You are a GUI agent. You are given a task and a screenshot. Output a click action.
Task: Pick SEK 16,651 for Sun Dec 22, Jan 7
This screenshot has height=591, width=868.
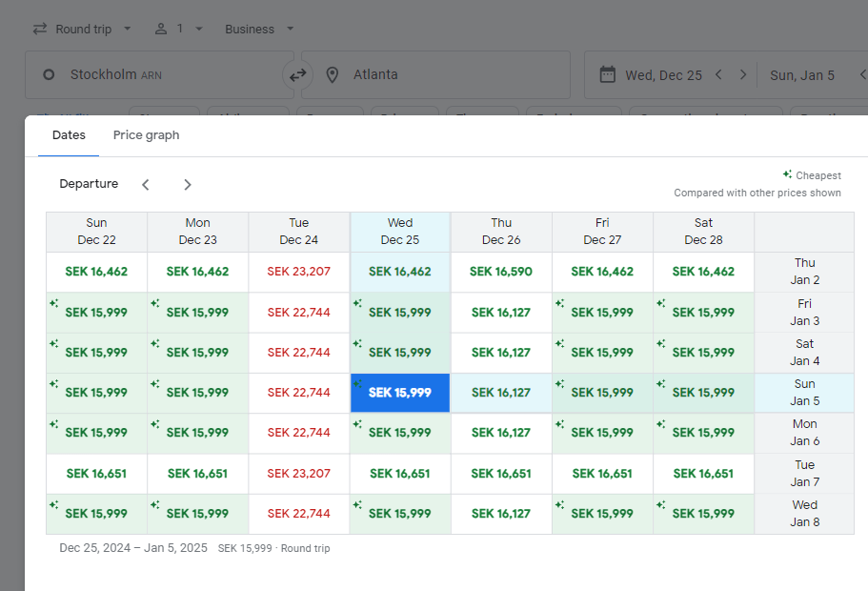[x=96, y=474]
